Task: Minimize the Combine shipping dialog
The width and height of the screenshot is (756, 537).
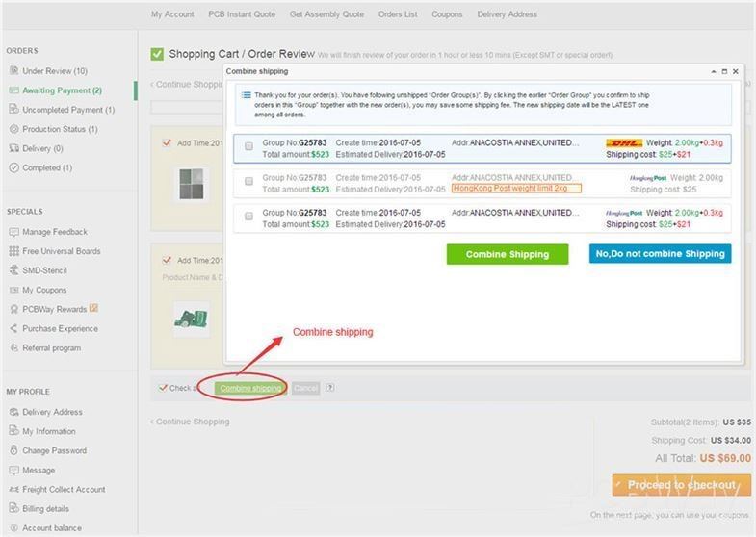Action: click(x=713, y=71)
